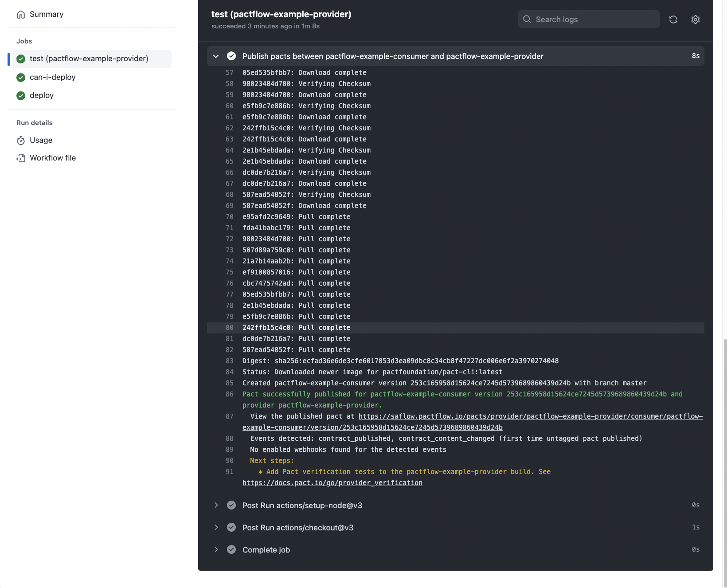
Task: Click the refresh logs icon
Action: (x=673, y=20)
